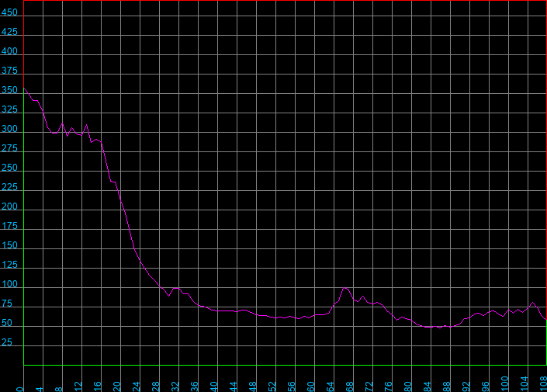This screenshot has width=547, height=392.
Task: Click the 68 horizontal axis label
Action: point(350,387)
